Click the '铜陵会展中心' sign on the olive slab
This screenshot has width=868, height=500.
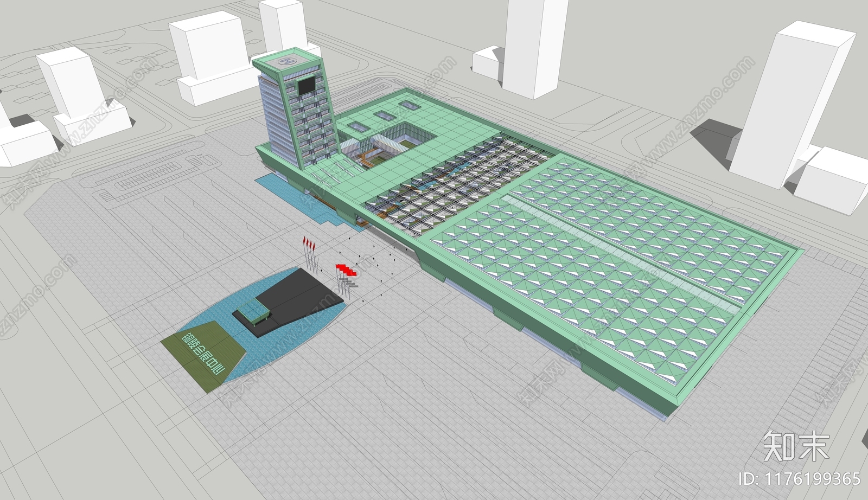tap(203, 354)
